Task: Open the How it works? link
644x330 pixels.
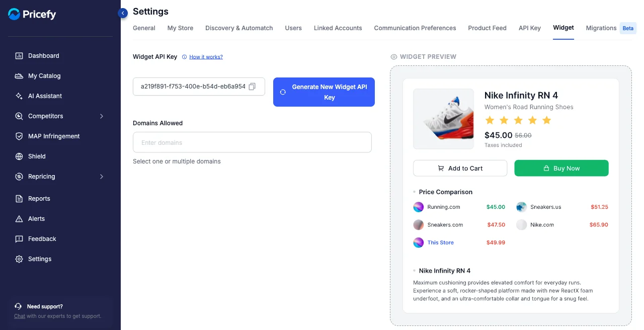Action: (206, 57)
